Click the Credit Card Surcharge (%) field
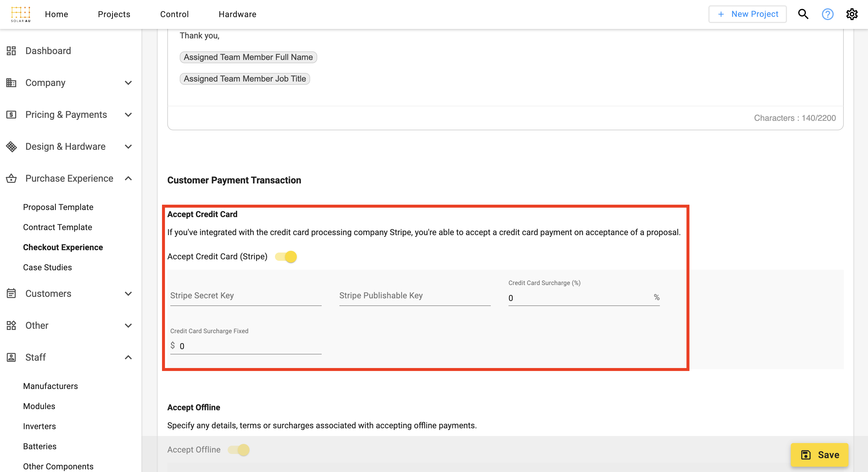Screen dimensions: 868x472 pos(584,298)
